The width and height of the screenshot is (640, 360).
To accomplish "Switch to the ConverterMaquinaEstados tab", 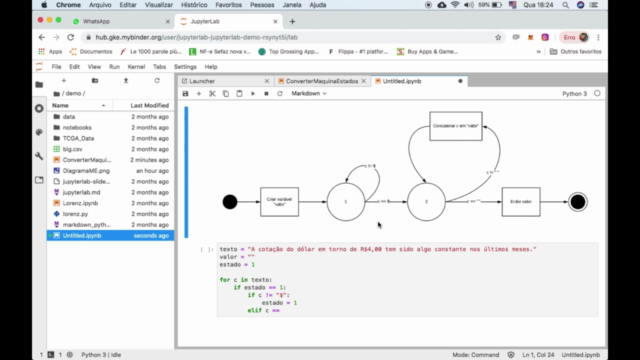I will (322, 81).
